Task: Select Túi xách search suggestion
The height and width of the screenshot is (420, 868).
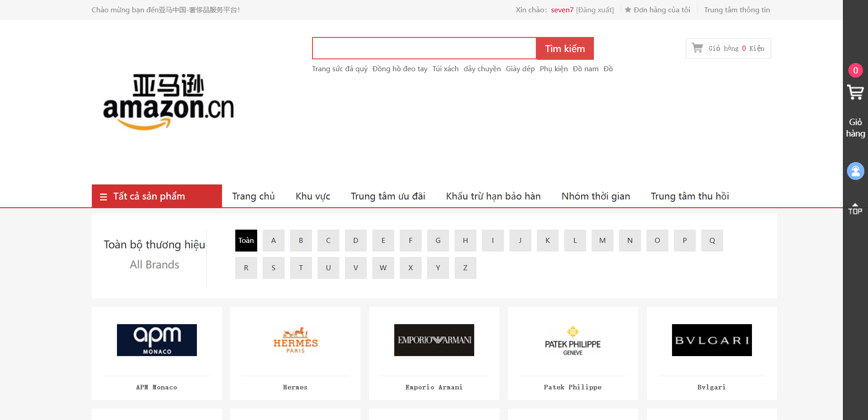Action: coord(445,68)
